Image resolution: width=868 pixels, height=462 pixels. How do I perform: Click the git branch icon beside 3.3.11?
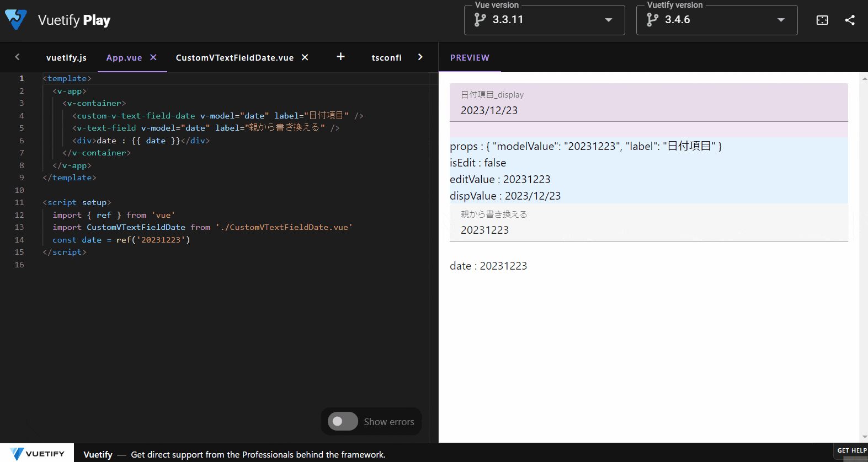(480, 20)
